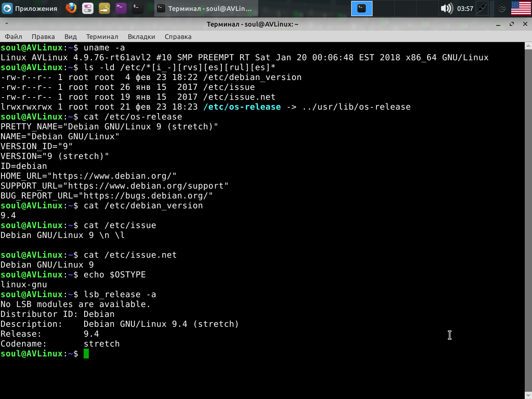The height and width of the screenshot is (399, 532).
Task: Click the yellow coffee-cup launcher icon
Action: 104,8
